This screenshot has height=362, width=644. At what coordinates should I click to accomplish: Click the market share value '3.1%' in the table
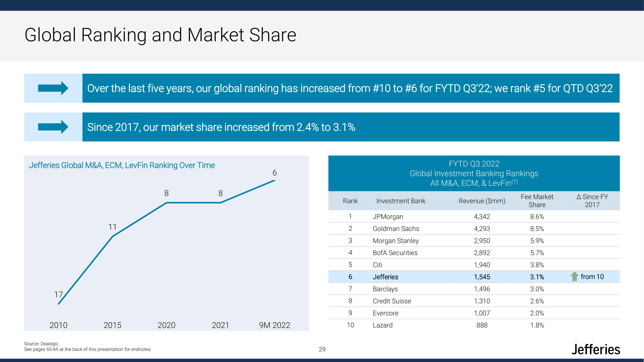click(x=537, y=277)
